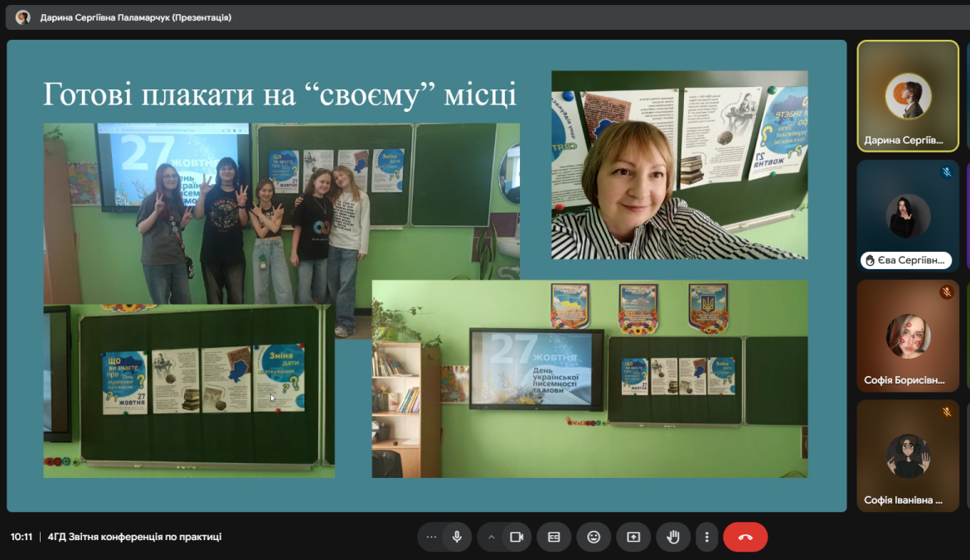
Task: Click the meeting title 4ГД Звітня конференція
Action: click(134, 537)
